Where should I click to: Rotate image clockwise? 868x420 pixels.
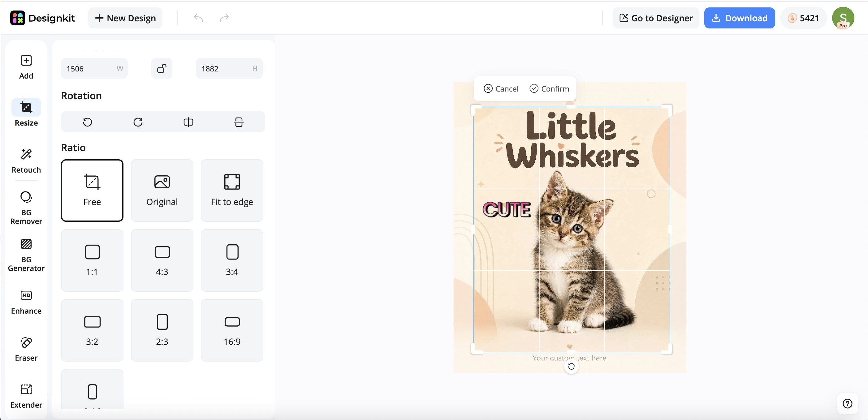pos(138,122)
